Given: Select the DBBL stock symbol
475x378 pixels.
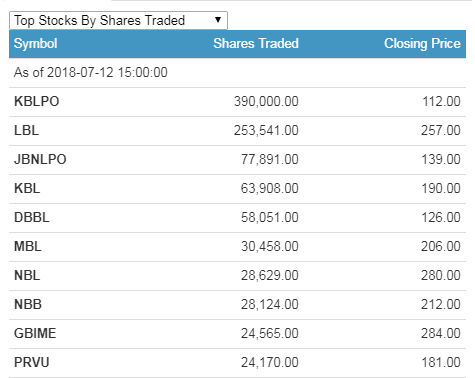Looking at the screenshot, I should tap(32, 217).
